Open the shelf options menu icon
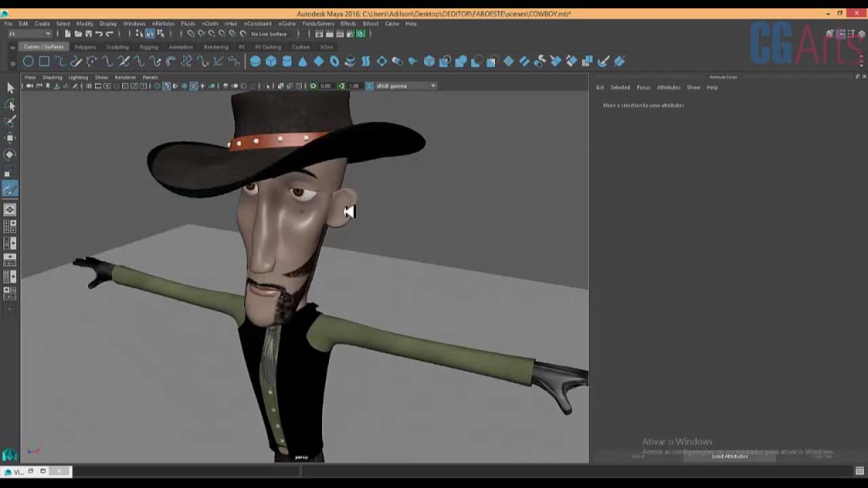 (x=12, y=62)
